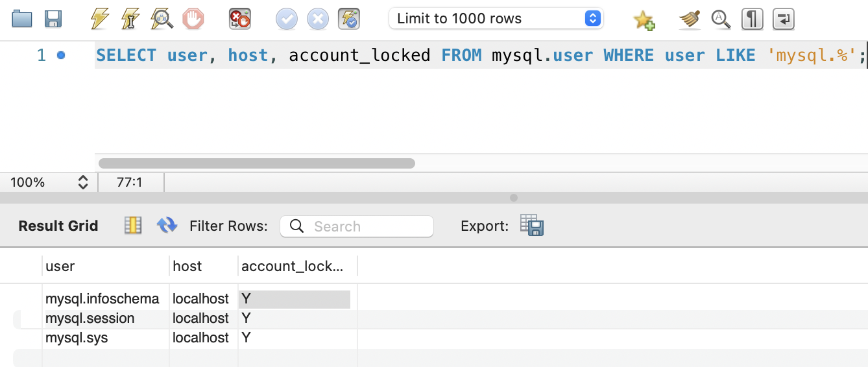Click the user column header
The image size is (868, 367).
[106, 266]
